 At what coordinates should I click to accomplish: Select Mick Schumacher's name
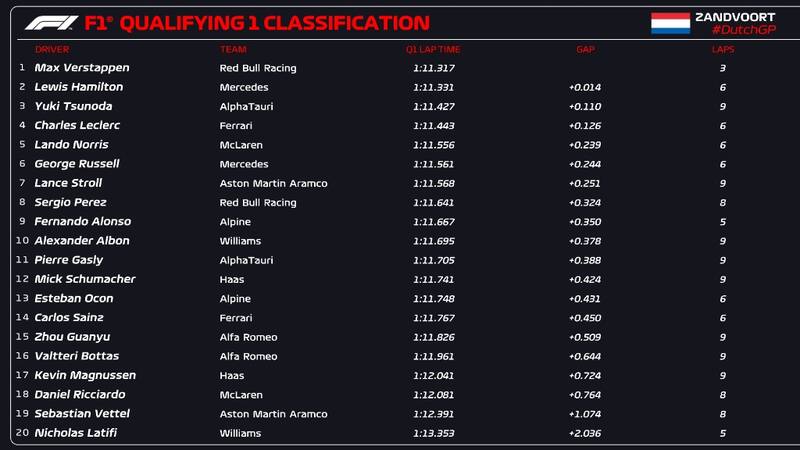85,279
